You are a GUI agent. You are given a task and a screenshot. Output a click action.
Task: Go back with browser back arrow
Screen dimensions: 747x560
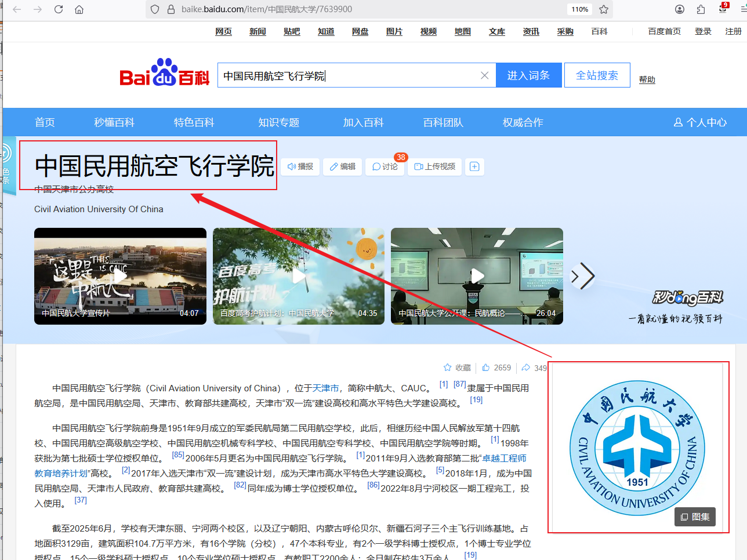point(17,9)
